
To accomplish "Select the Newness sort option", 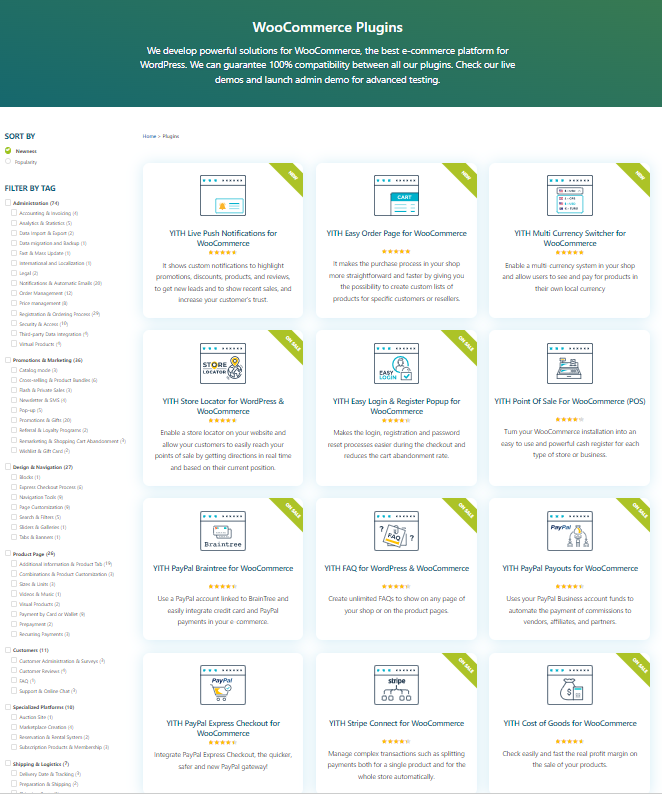I will [x=8, y=151].
